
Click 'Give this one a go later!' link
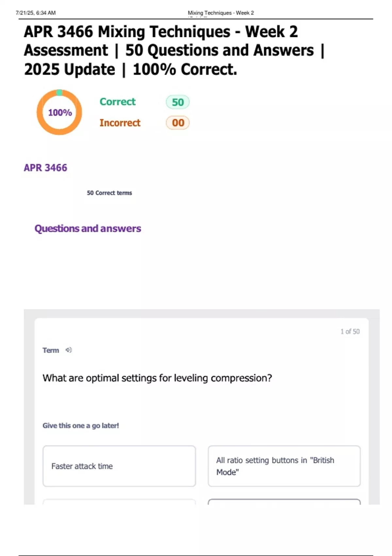click(80, 426)
